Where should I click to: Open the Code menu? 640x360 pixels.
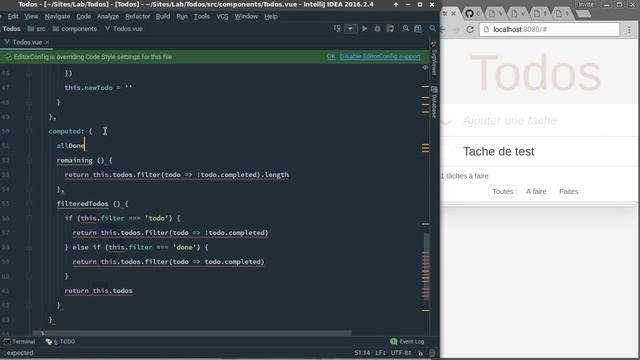(83, 16)
